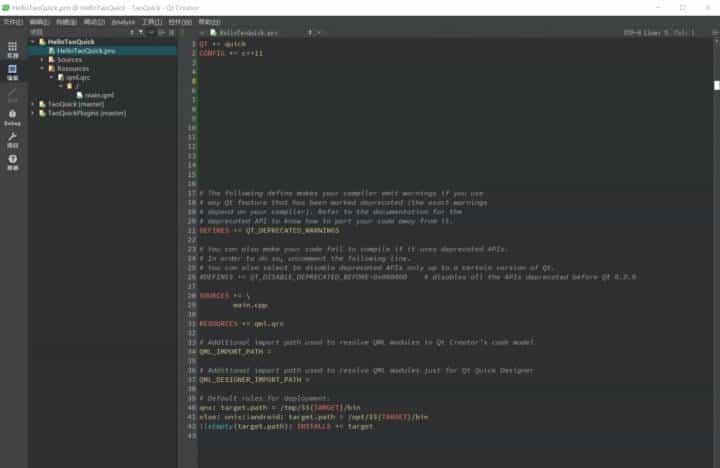Screen dimensions: 720x468
Task: Open the Debug menu
Action: 95,22
